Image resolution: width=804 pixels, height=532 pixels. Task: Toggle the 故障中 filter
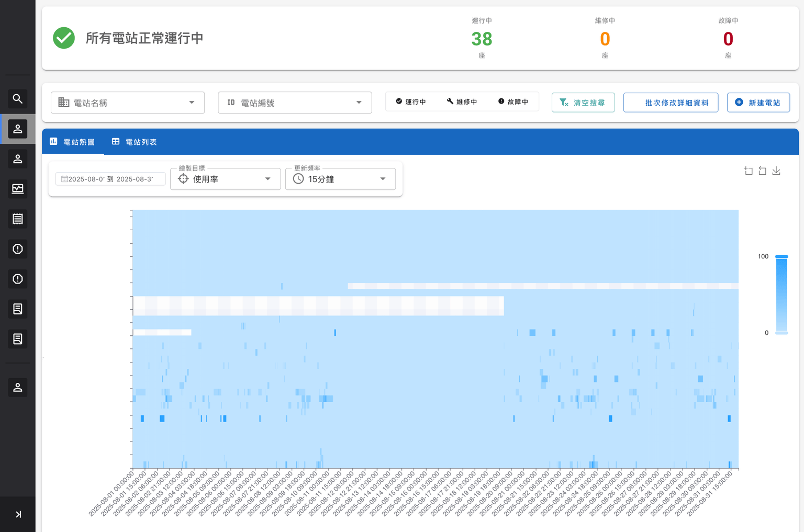pos(513,101)
